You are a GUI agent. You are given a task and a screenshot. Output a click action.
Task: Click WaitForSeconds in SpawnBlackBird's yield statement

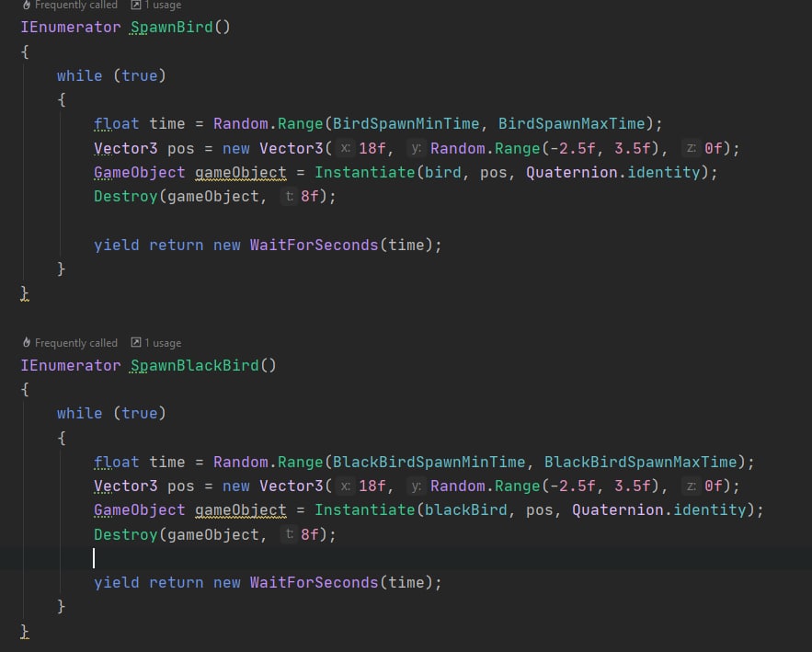[314, 583]
